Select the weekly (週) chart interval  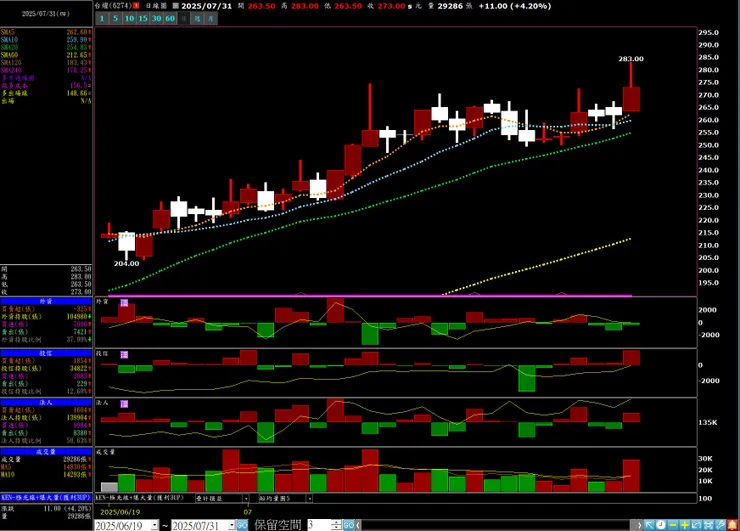(198, 18)
